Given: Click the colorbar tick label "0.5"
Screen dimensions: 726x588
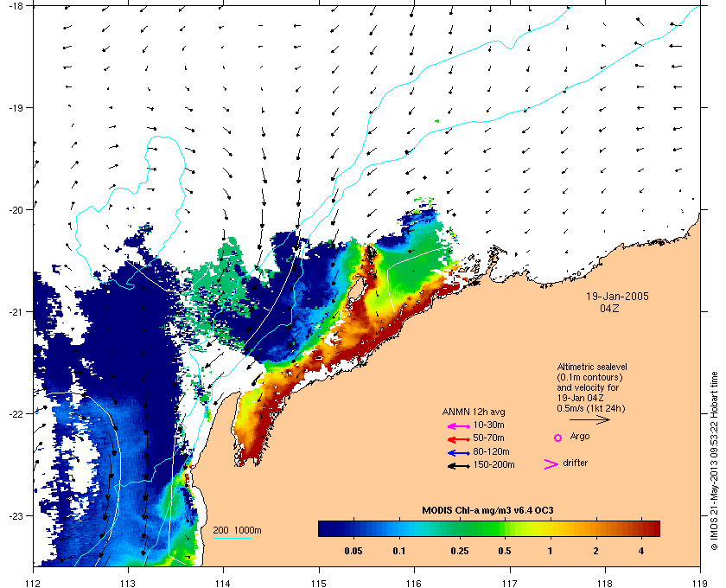Looking at the screenshot, I should (505, 552).
